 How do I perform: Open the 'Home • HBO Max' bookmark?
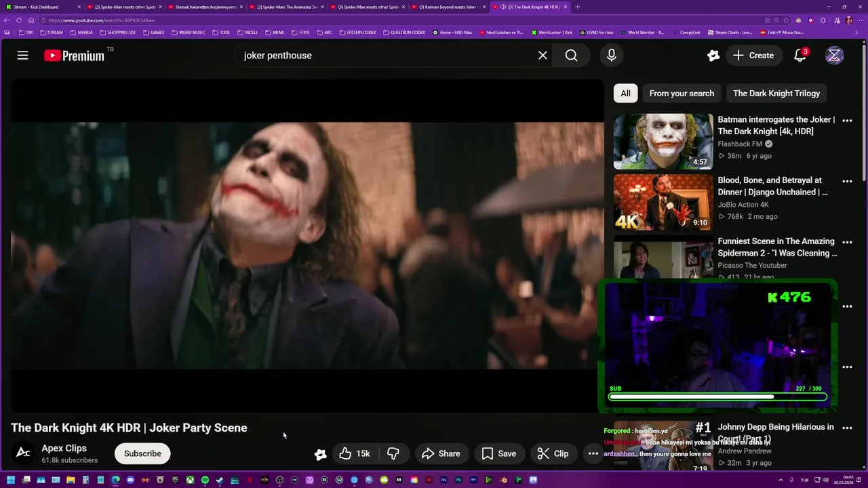point(452,33)
